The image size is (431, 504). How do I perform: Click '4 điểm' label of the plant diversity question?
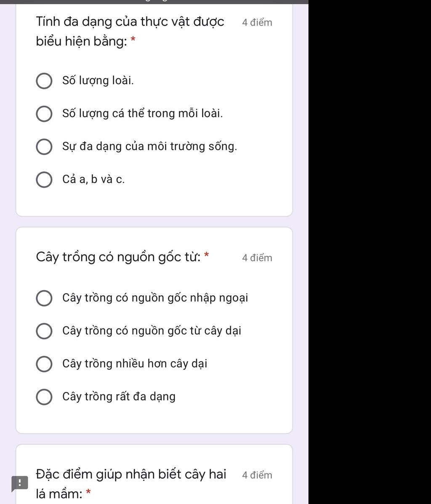[x=257, y=23]
